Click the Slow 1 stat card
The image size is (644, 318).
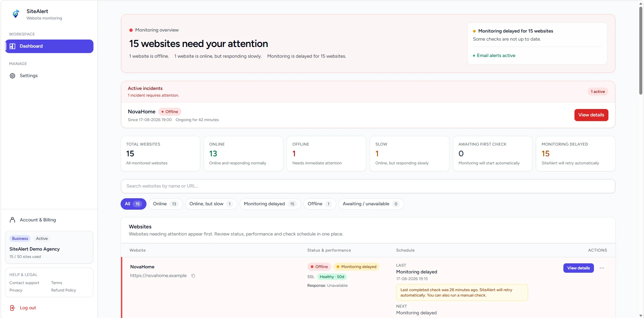click(409, 154)
